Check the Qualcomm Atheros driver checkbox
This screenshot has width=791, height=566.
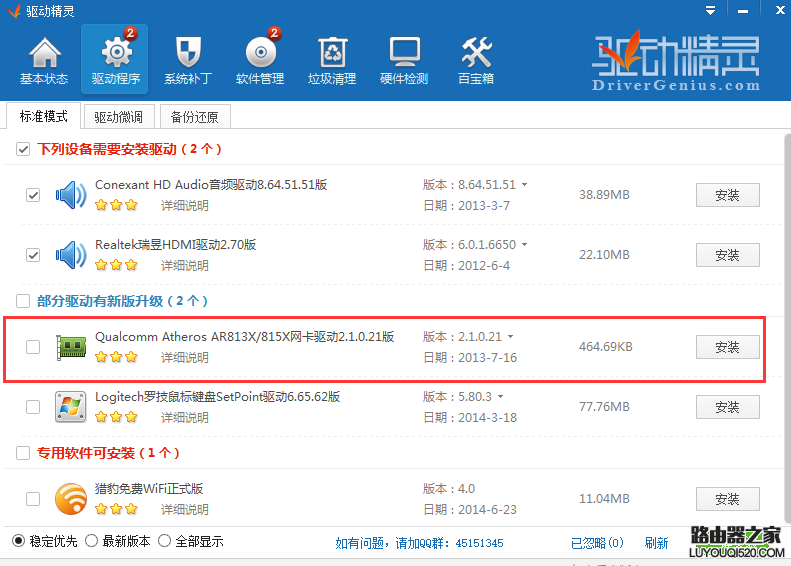(33, 347)
